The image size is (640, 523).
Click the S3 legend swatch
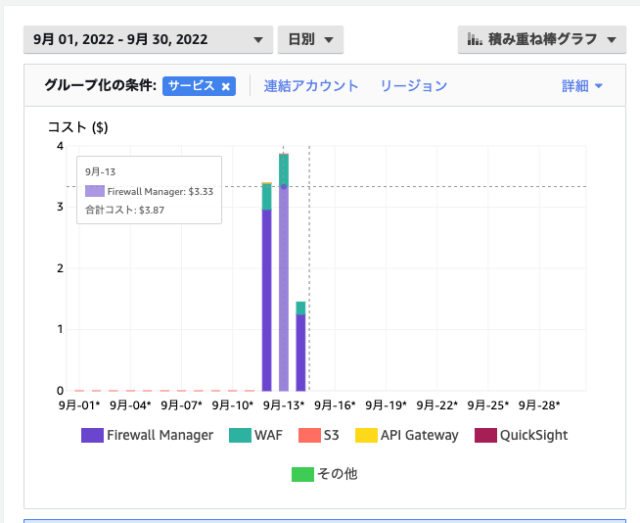coord(309,435)
